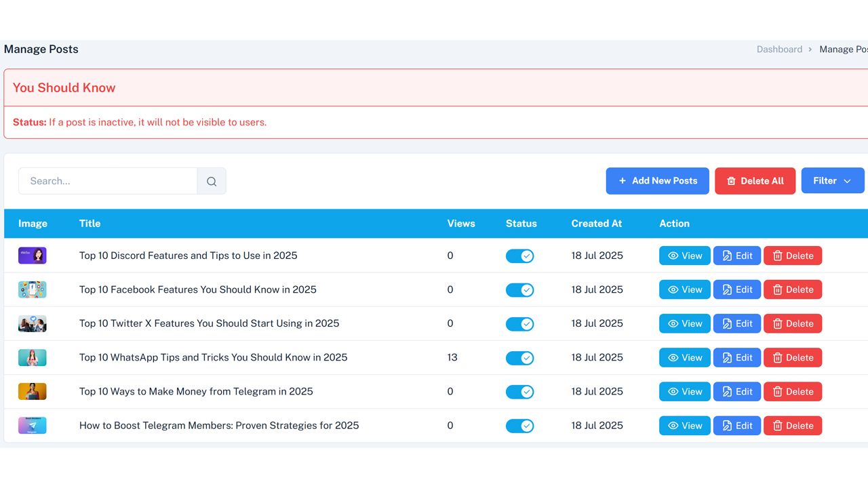Go to Dashboard via breadcrumb
This screenshot has height=488, width=868.
[x=779, y=49]
